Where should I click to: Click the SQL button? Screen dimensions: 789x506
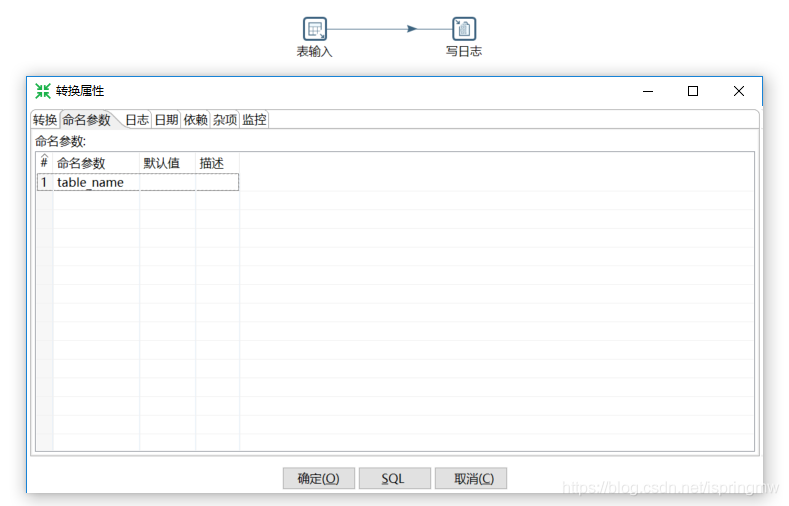pyautogui.click(x=394, y=478)
